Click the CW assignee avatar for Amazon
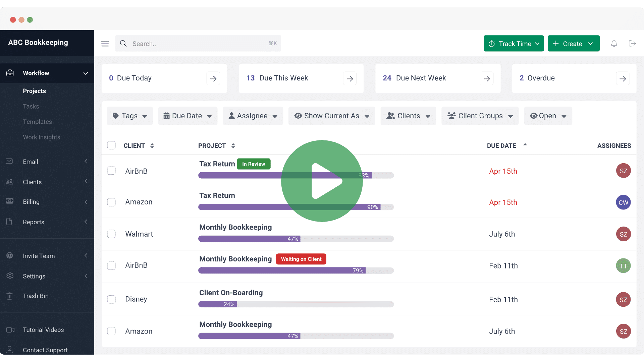Screen dimensions: 644x362 click(x=623, y=202)
